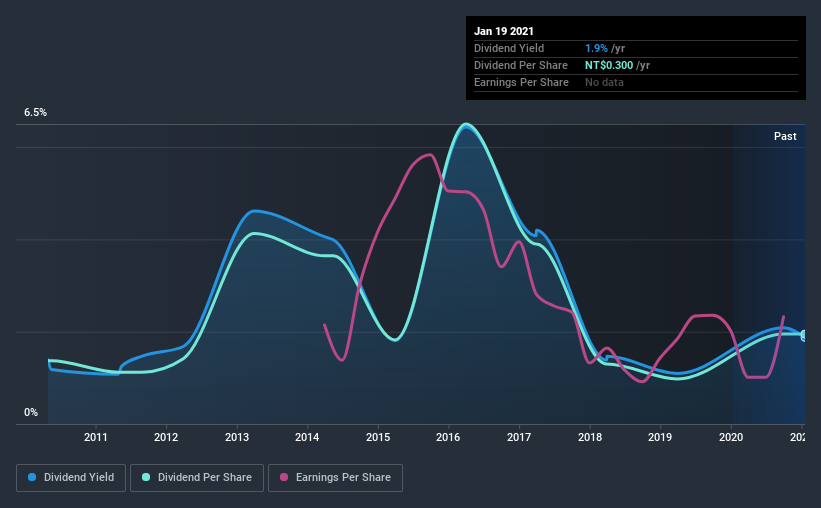The image size is (821, 508).
Task: Click the 1.9% dividend yield value
Action: (596, 48)
